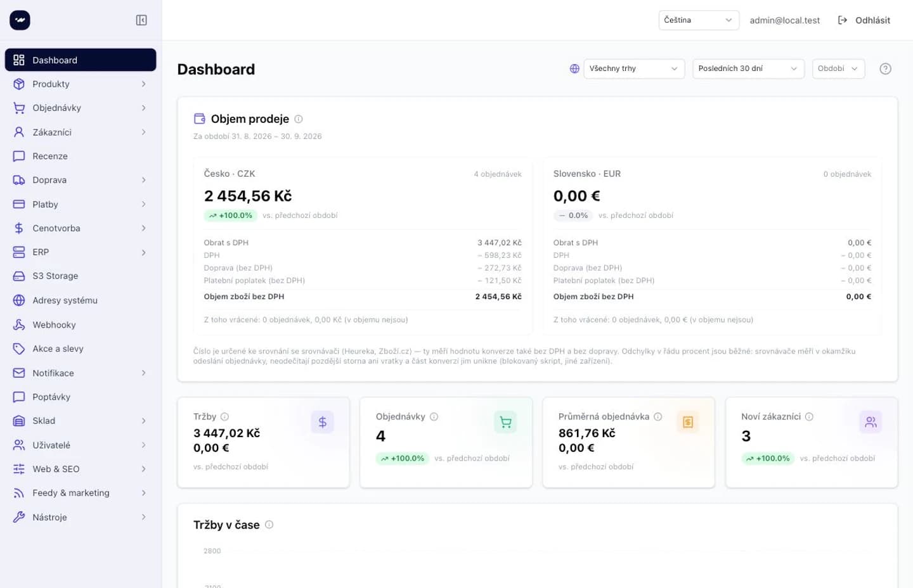Click the wallet icon beside Objem prodeje
The height and width of the screenshot is (588, 913).
pos(199,118)
